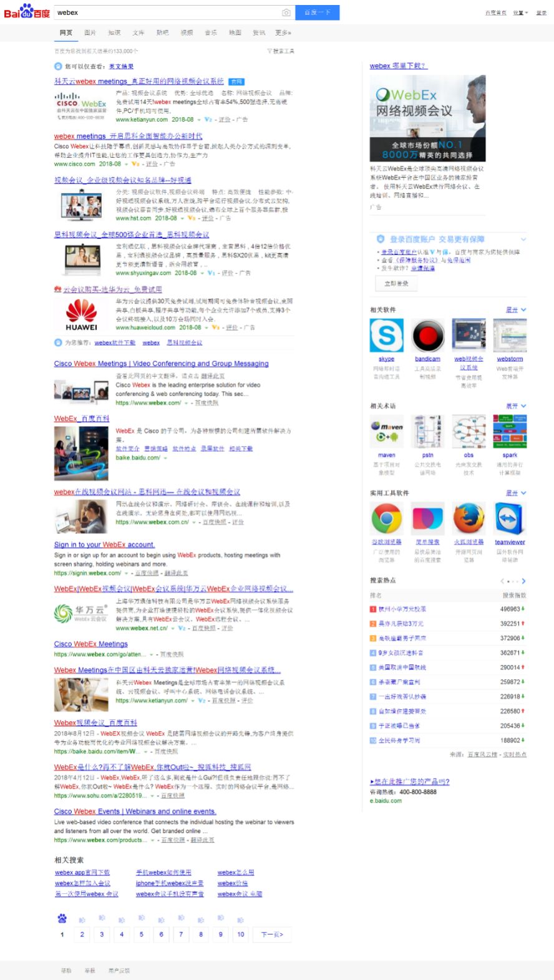Click related search webex app official download
The image size is (554, 980).
click(82, 873)
